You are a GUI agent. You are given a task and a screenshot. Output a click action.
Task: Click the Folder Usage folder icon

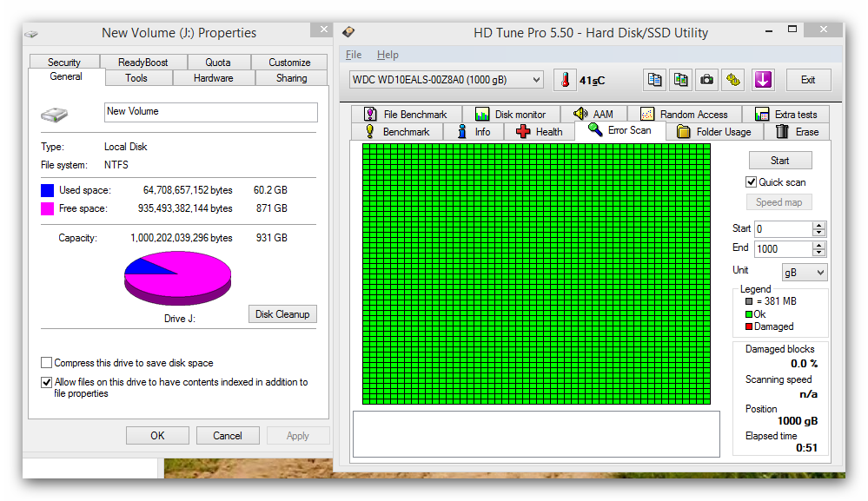(x=684, y=132)
